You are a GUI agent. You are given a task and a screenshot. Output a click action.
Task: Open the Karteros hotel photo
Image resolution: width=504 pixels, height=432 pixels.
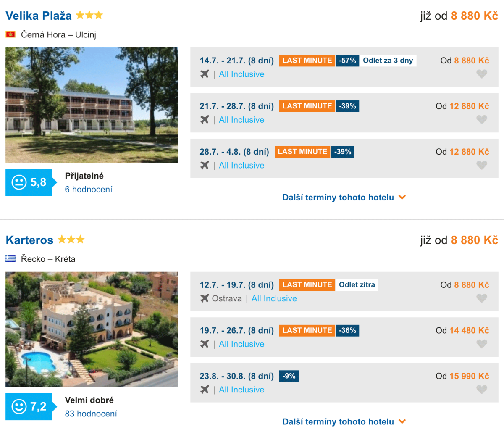[x=92, y=329]
